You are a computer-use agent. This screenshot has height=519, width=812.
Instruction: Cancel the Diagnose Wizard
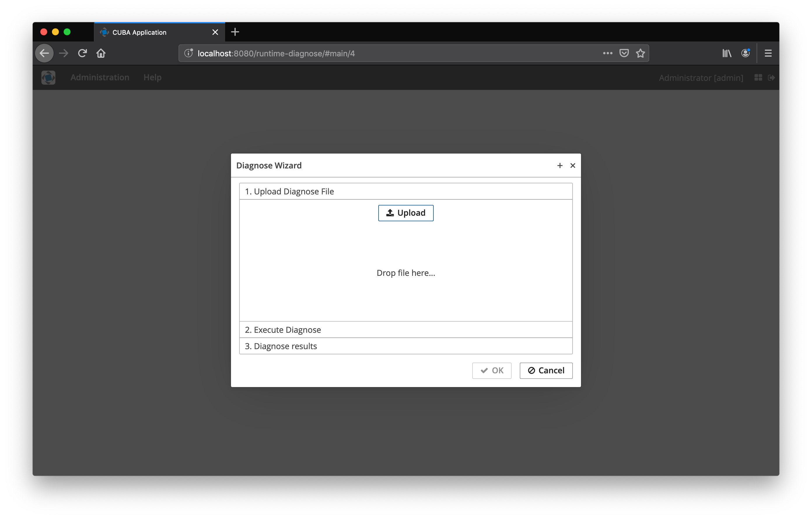coord(546,370)
